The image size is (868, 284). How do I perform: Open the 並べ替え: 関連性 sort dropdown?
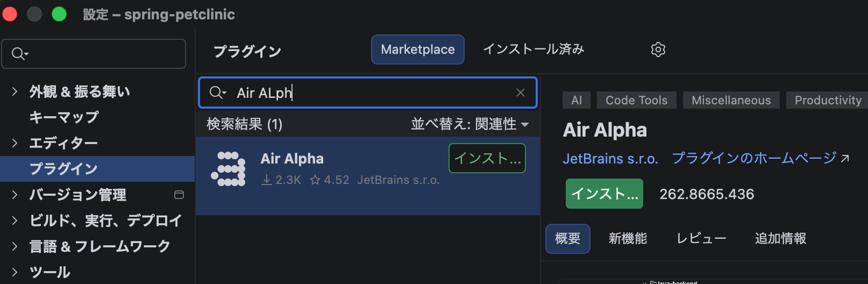470,124
